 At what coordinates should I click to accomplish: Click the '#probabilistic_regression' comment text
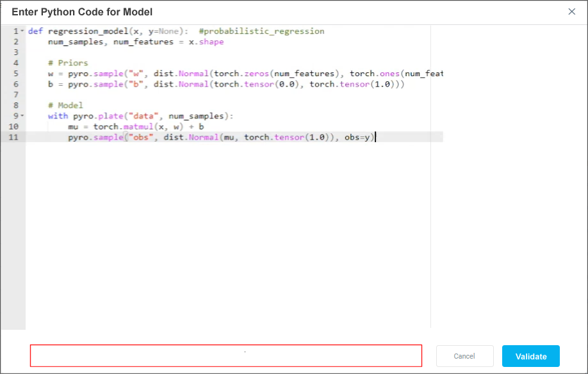click(261, 31)
